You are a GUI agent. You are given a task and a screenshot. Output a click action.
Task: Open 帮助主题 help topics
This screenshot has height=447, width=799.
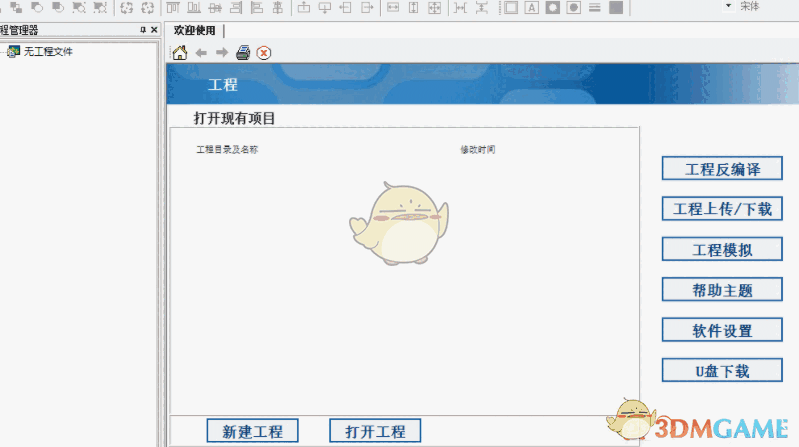[722, 290]
